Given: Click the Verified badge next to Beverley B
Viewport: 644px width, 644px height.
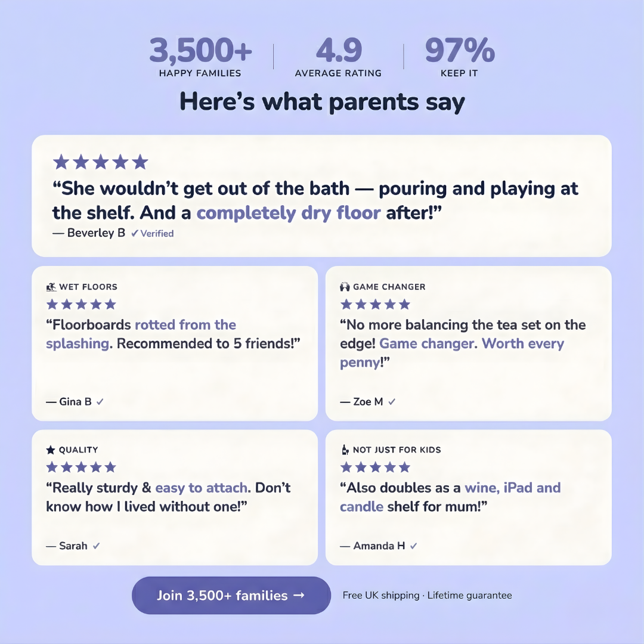Looking at the screenshot, I should (x=153, y=234).
